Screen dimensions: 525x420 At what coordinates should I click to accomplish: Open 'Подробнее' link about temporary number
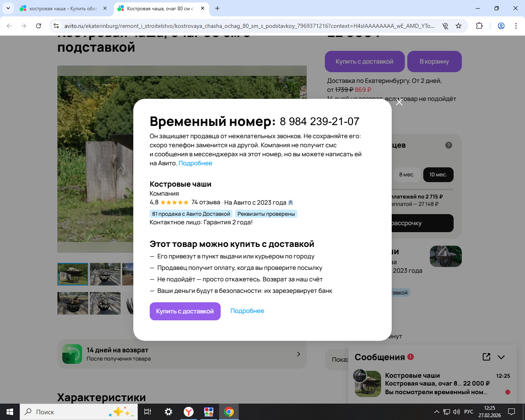pos(195,163)
